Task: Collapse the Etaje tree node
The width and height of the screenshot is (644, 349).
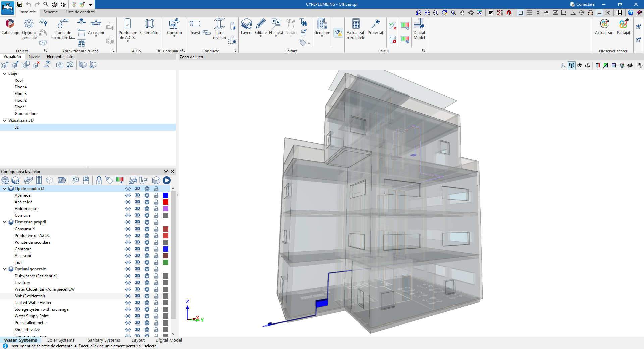Action: [5, 73]
